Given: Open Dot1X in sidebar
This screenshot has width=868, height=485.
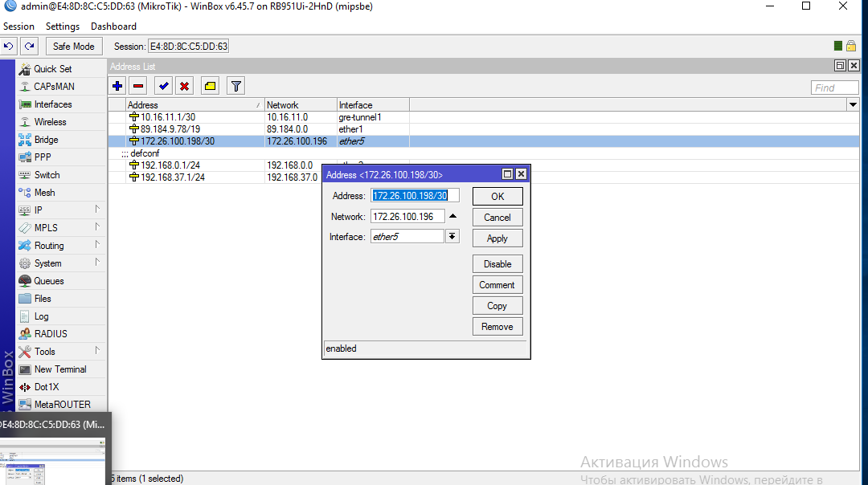Looking at the screenshot, I should tap(47, 387).
